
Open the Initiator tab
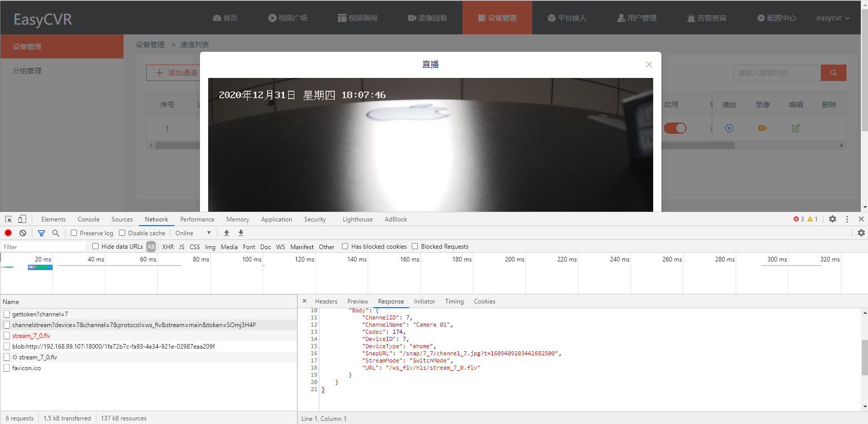(425, 301)
